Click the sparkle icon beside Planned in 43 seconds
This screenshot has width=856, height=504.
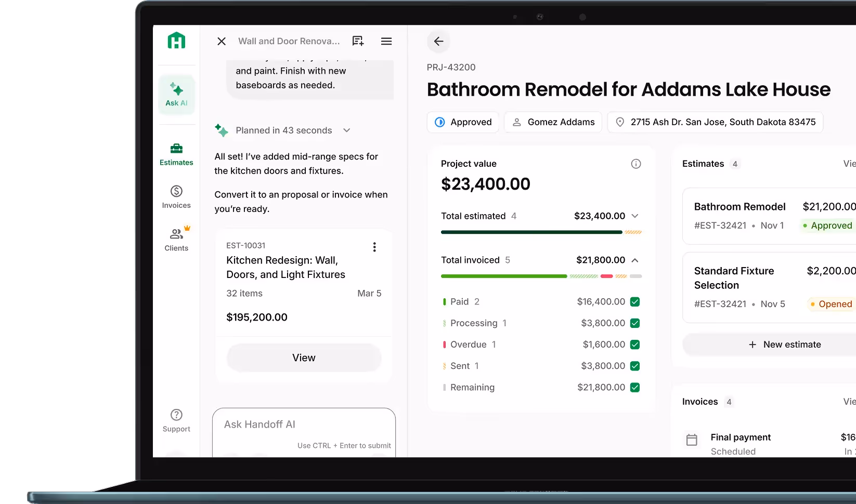pos(222,130)
